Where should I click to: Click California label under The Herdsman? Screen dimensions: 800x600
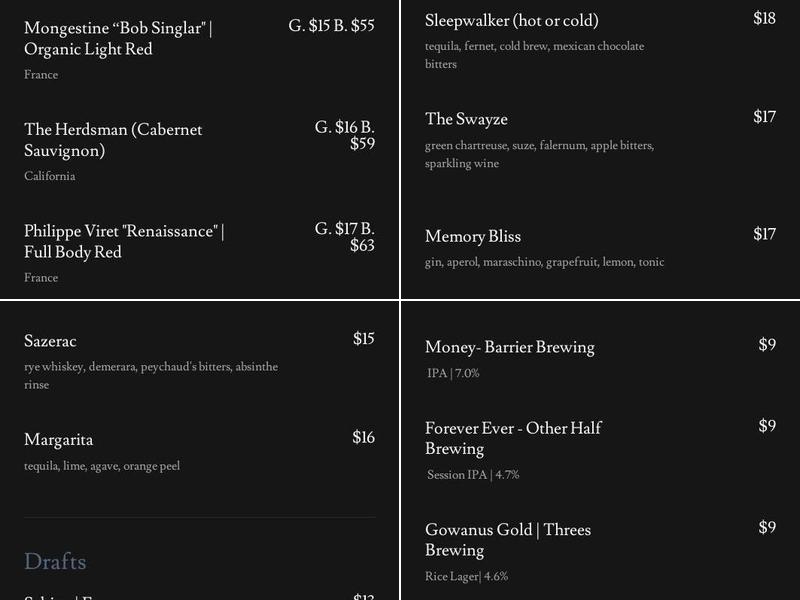[50, 176]
